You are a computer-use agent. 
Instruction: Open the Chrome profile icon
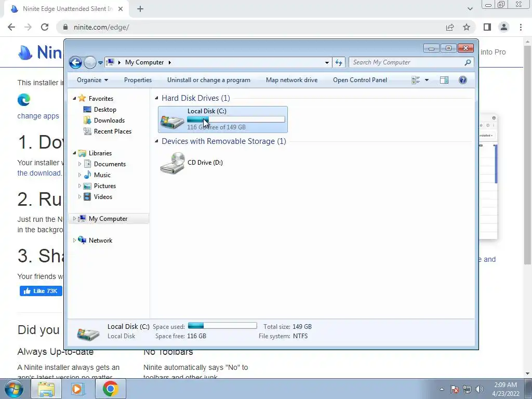point(504,27)
